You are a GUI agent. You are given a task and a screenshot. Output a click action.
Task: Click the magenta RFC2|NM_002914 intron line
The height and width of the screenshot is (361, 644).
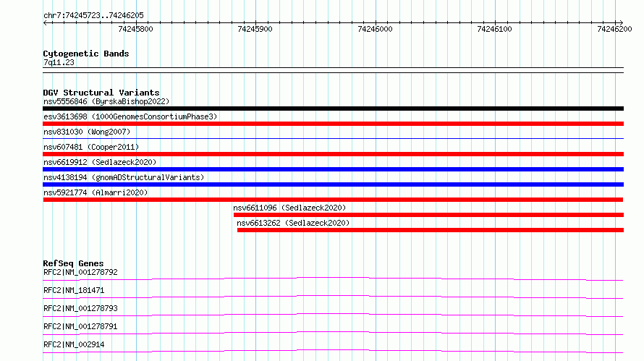coord(333,351)
